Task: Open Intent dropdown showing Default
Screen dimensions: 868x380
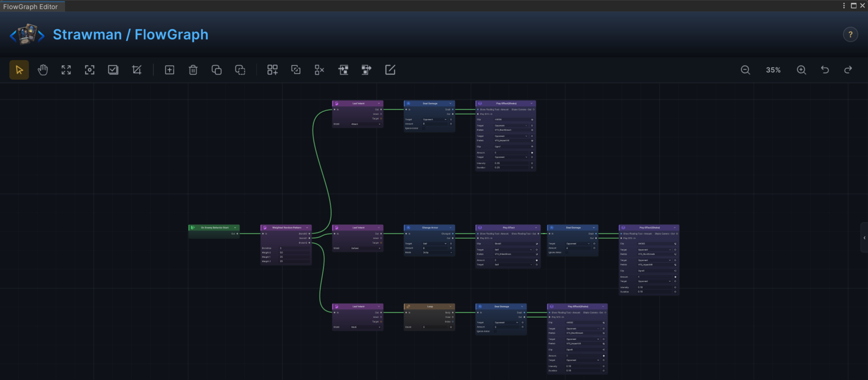Action: (366, 248)
